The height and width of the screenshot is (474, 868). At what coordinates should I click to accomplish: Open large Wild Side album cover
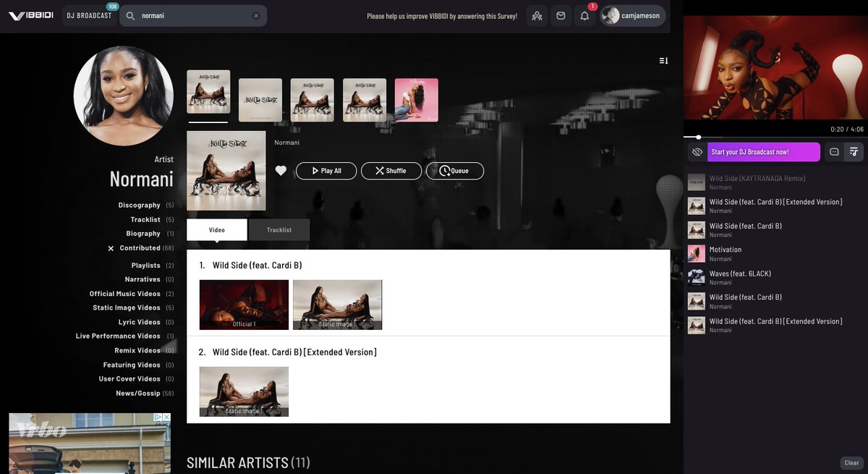[x=226, y=171]
